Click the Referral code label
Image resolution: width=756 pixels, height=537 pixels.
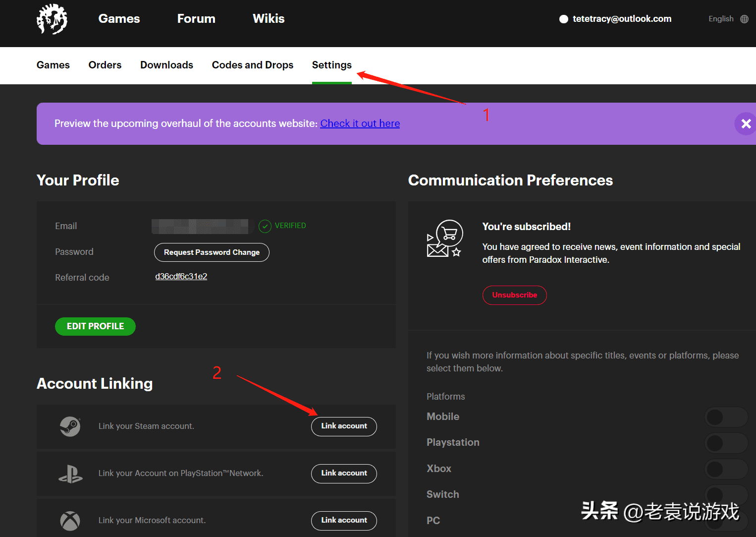click(x=82, y=278)
